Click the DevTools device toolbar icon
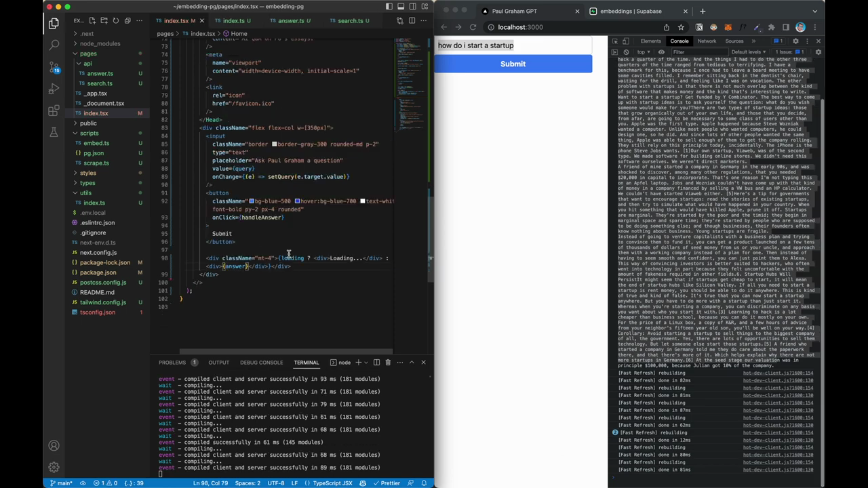Image resolution: width=868 pixels, height=488 pixels. point(625,41)
